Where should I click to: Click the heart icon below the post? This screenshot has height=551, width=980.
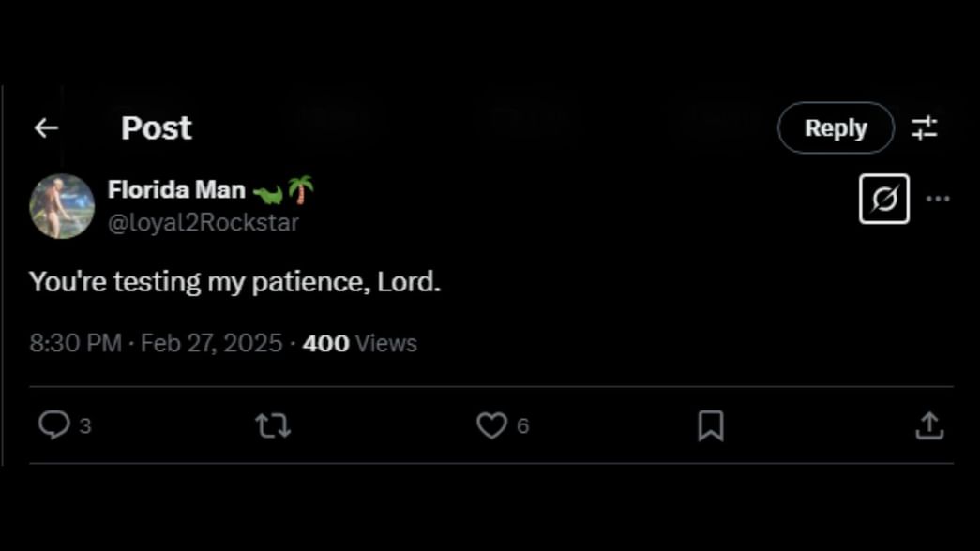click(491, 424)
